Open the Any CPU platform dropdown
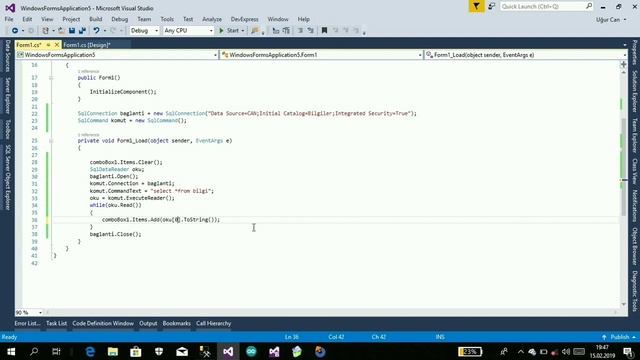 point(188,31)
